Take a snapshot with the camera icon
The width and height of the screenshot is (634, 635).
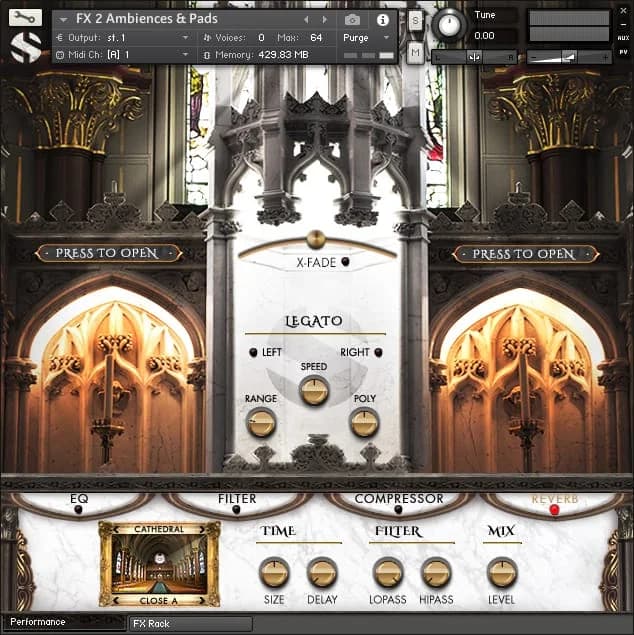tap(352, 19)
